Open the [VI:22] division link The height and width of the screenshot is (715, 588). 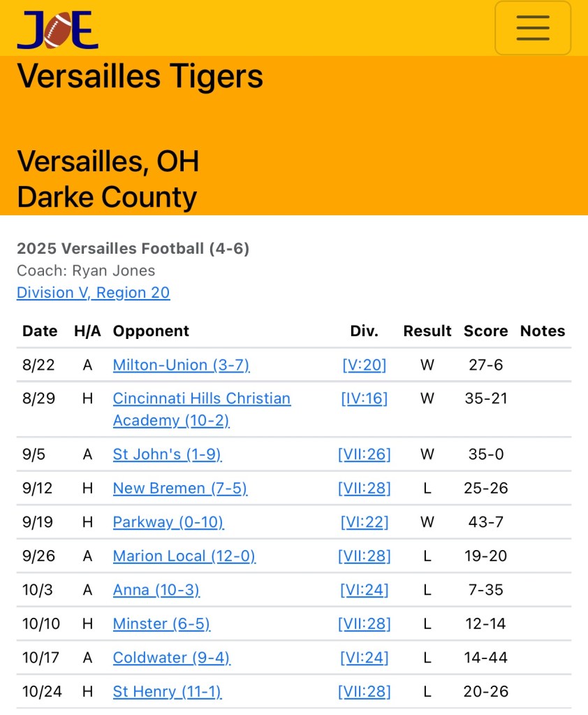click(x=364, y=522)
